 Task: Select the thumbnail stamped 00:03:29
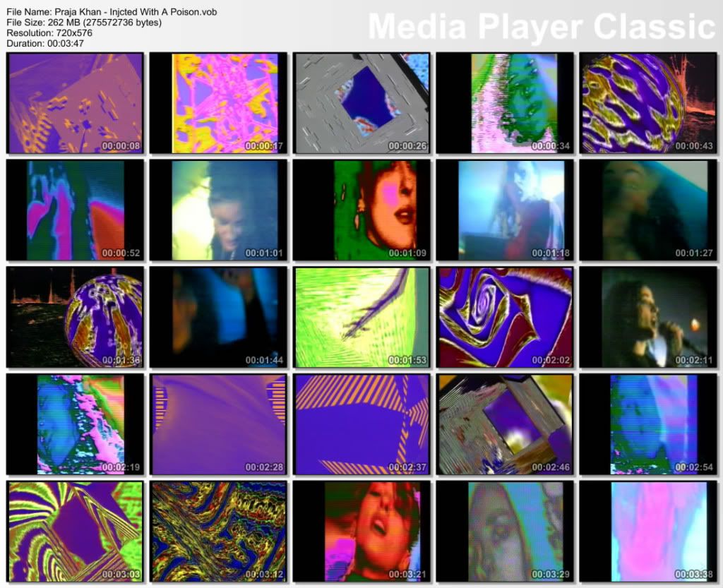505,532
